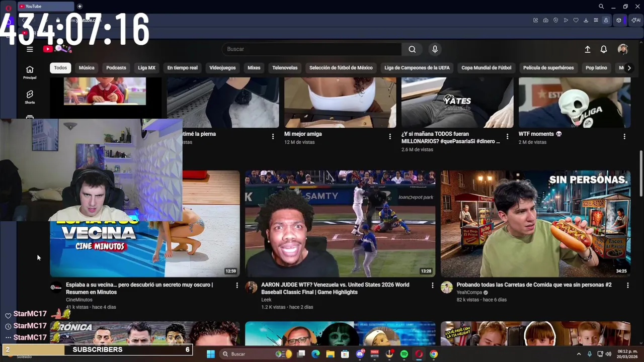Open 'Probando todas las Carretas' video title
The width and height of the screenshot is (644, 362).
point(534,285)
